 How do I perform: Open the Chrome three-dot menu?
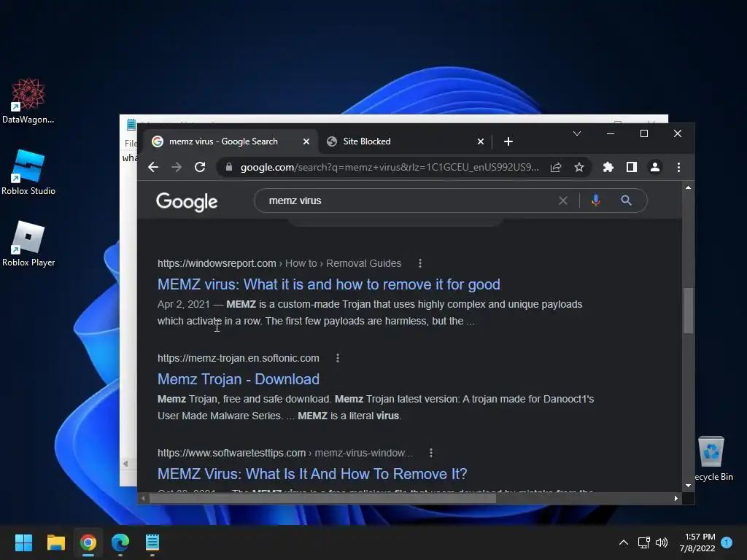point(678,167)
